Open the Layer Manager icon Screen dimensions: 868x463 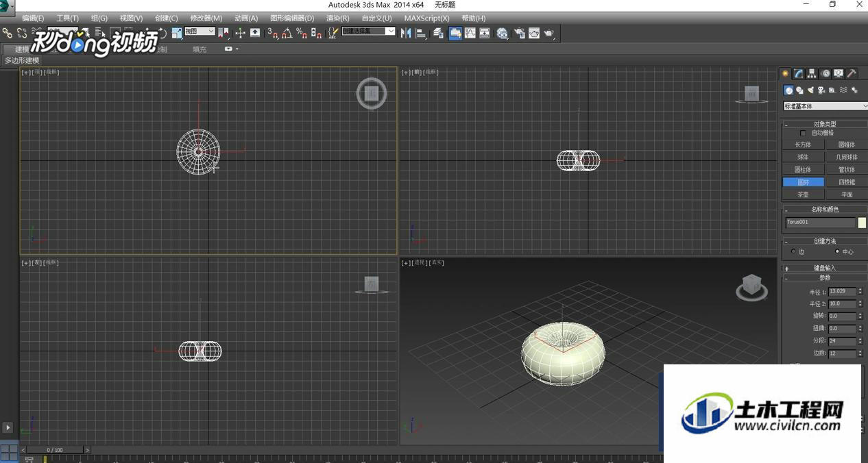point(438,32)
